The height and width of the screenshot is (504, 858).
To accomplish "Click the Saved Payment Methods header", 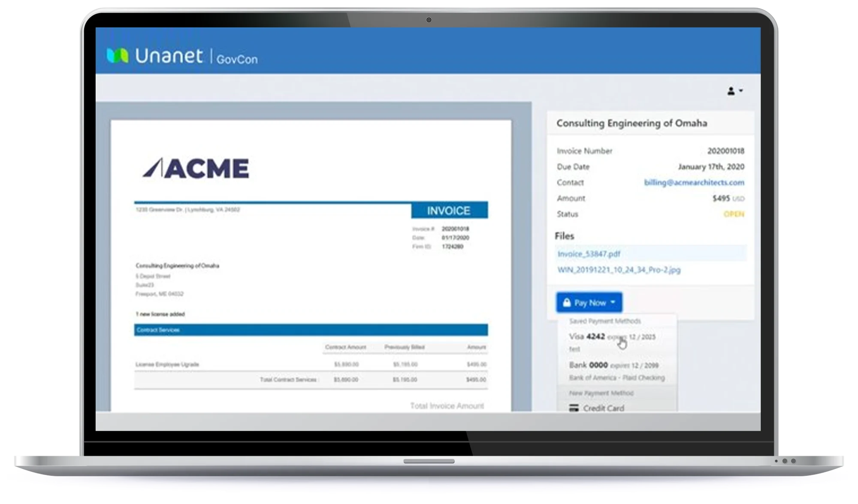I will pos(605,321).
